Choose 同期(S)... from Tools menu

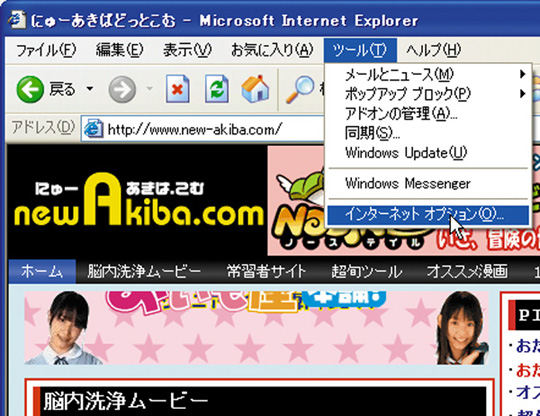[427, 132]
